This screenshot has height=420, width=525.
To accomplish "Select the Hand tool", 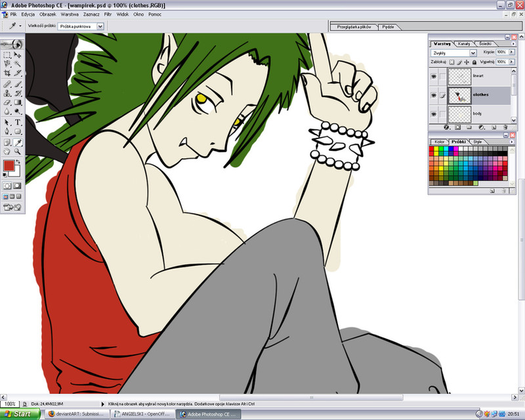I will (7, 152).
